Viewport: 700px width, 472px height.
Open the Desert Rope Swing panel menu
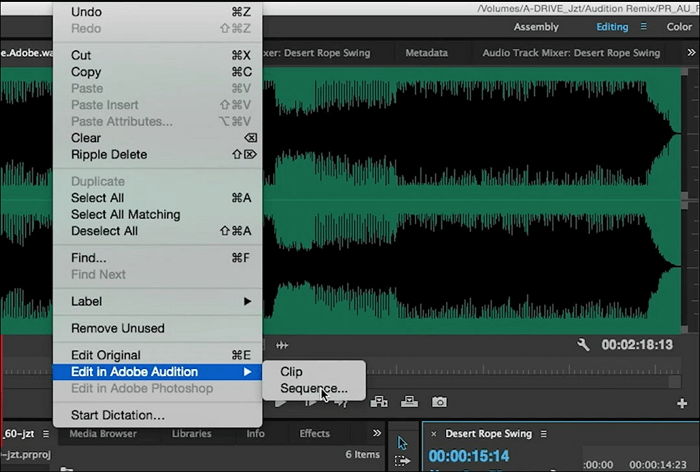tap(543, 434)
